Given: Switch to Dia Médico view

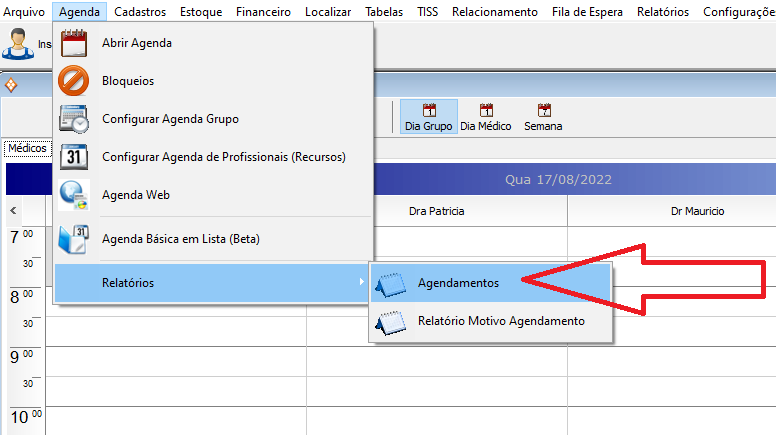Looking at the screenshot, I should tap(486, 117).
